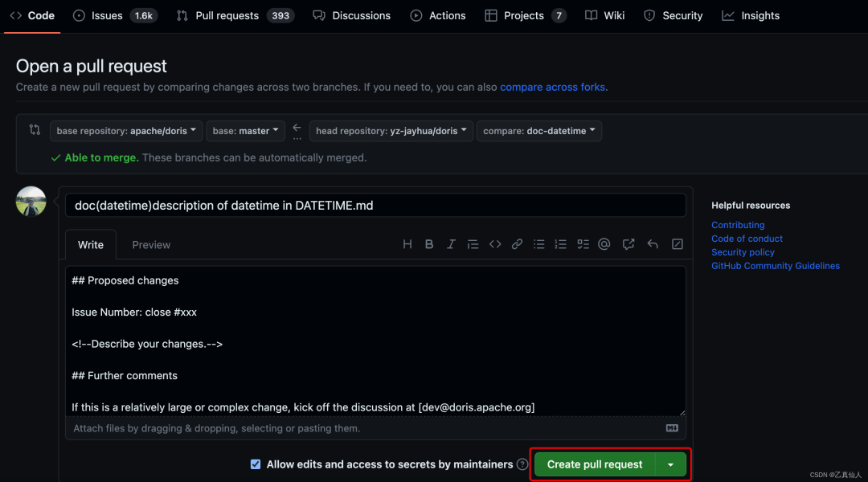Open the Pull requests tab
This screenshot has height=482, width=868.
click(235, 15)
